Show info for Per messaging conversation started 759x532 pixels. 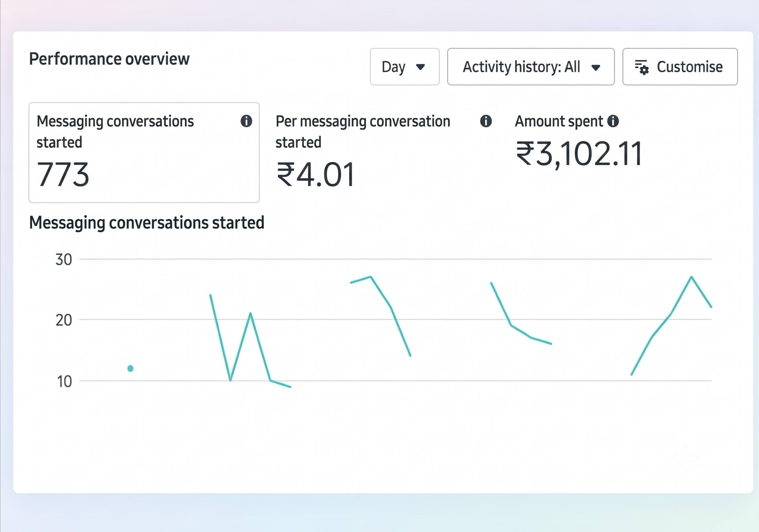tap(485, 121)
